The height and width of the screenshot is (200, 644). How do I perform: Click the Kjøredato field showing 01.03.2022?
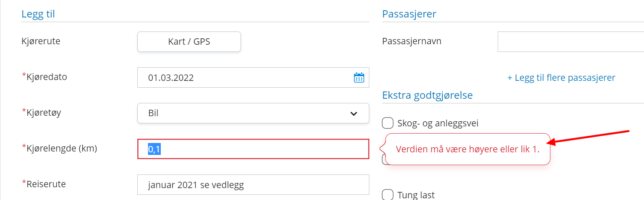click(x=253, y=77)
